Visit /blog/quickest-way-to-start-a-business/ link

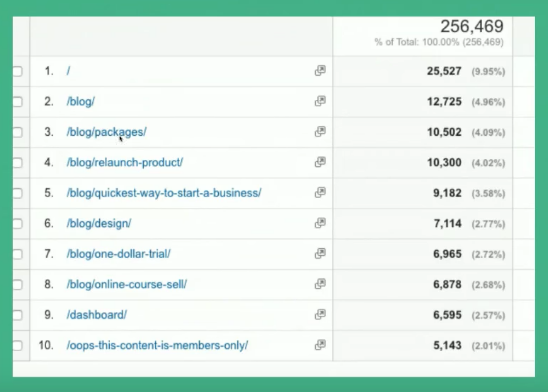(164, 193)
